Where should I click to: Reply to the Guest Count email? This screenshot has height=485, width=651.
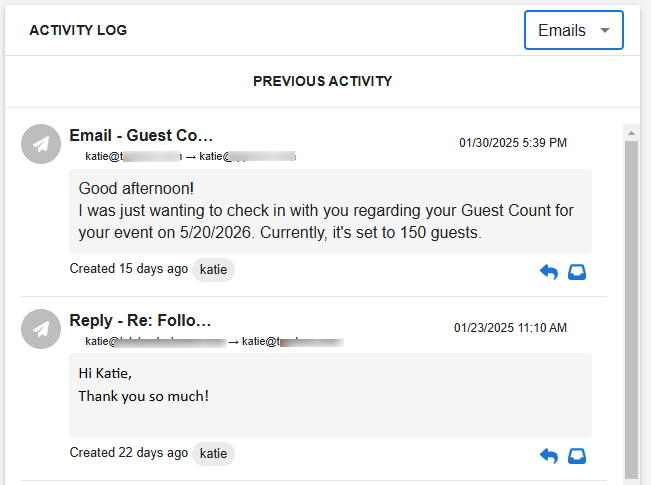[x=549, y=272]
